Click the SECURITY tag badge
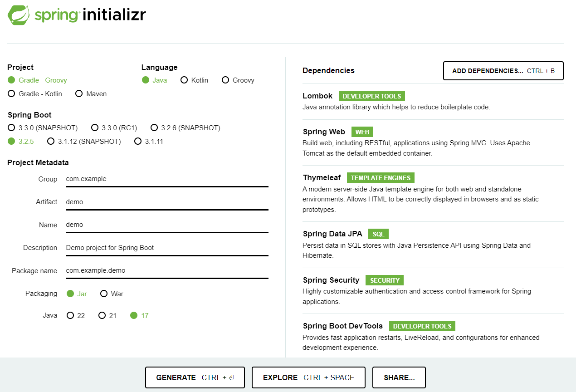The image size is (576, 392). pyautogui.click(x=385, y=280)
